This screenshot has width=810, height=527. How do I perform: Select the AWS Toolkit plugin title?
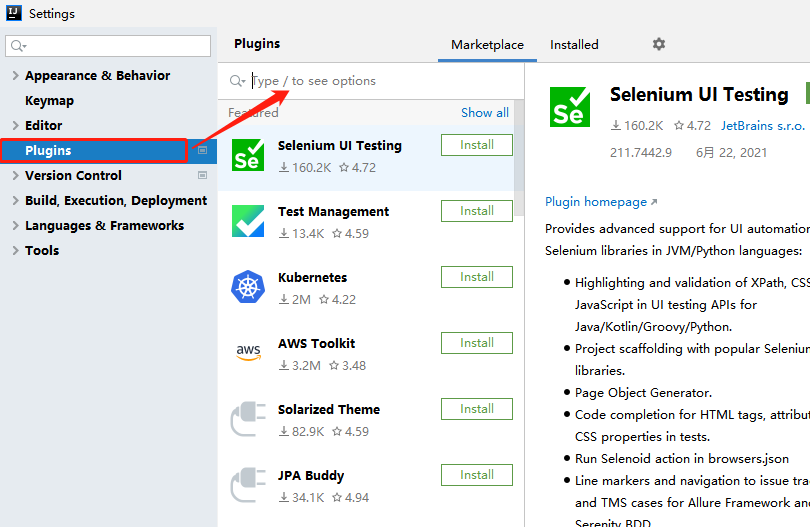click(x=317, y=344)
